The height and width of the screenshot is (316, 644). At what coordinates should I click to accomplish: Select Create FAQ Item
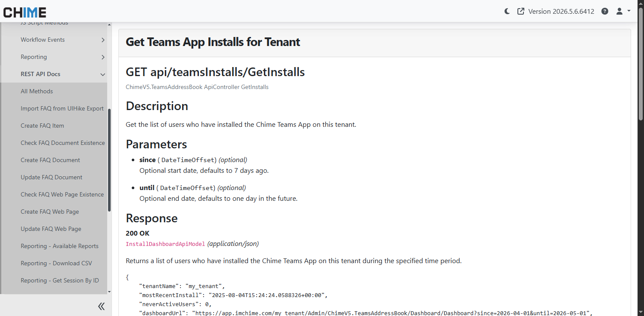coord(42,126)
